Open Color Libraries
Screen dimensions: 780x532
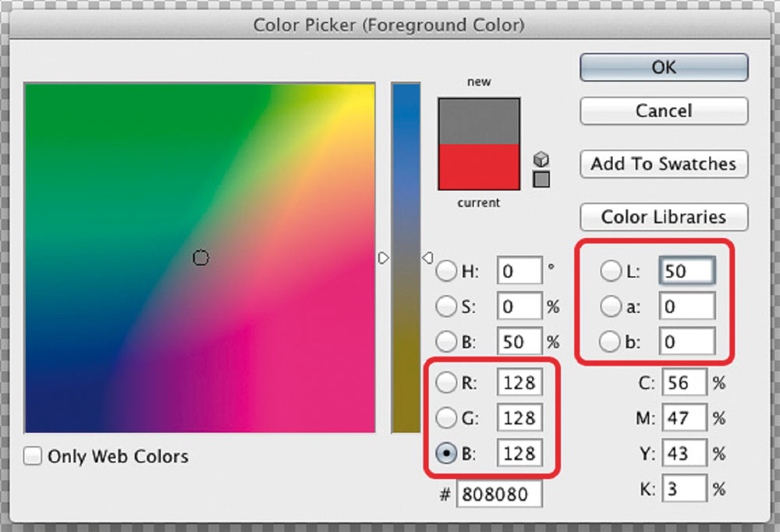tap(664, 217)
